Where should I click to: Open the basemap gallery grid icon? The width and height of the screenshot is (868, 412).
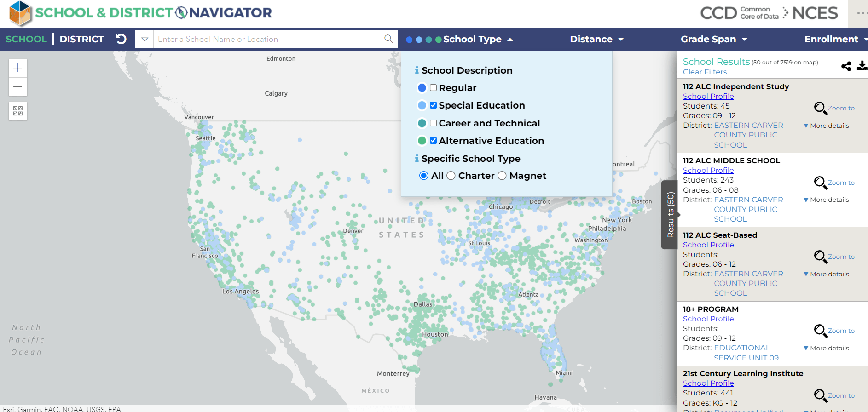pos(18,111)
